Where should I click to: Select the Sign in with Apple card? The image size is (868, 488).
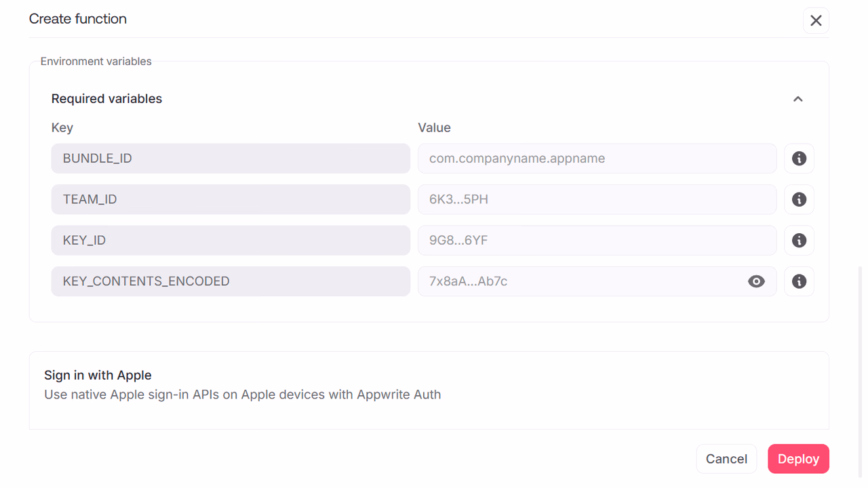(x=429, y=390)
